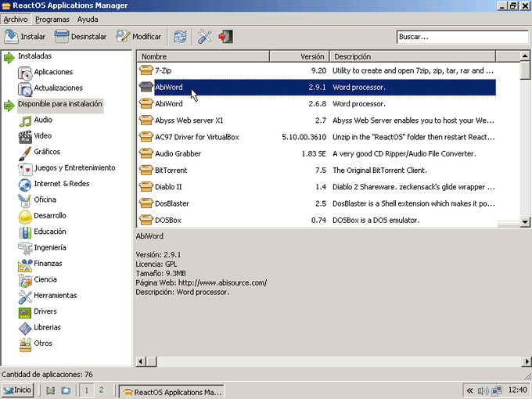The image size is (532, 399).
Task: Click the abisource.com web page link text
Action: click(222, 282)
